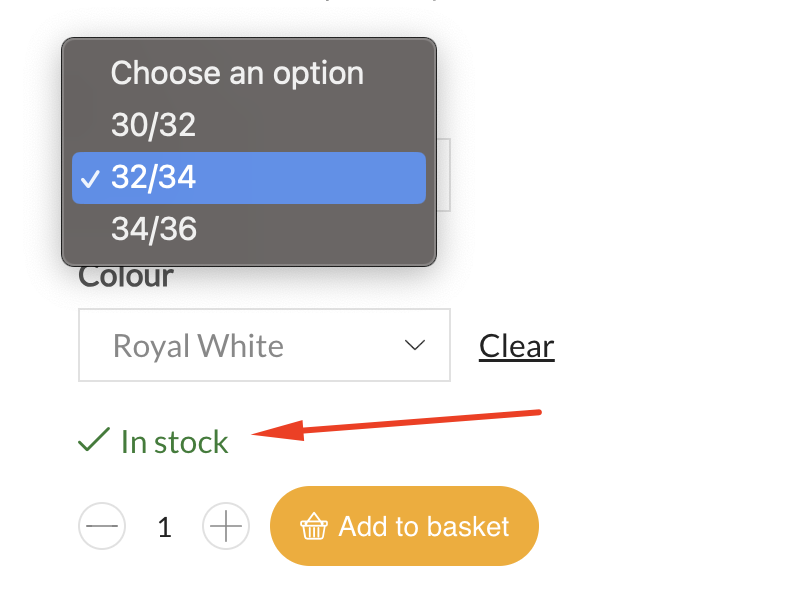Select the "Choose an option" menu entry

coord(249,73)
